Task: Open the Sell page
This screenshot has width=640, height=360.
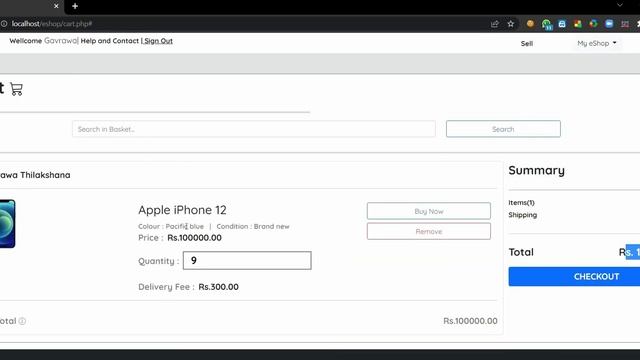Action: coord(527,44)
